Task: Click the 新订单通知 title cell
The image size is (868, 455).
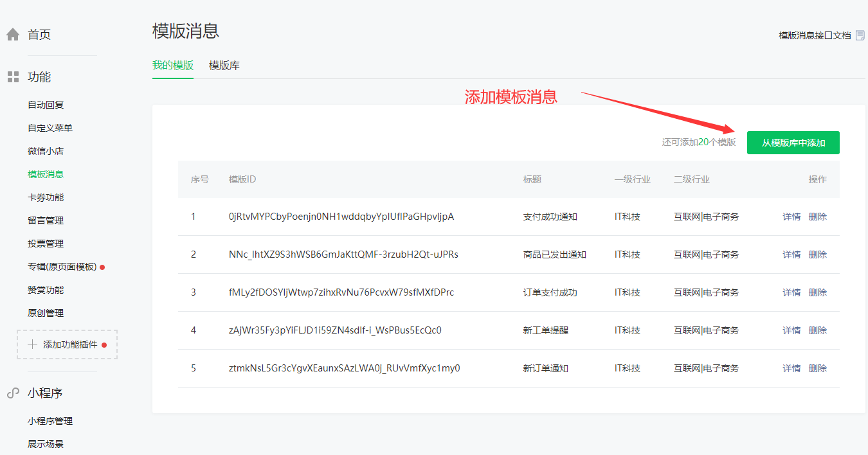Action: tap(546, 368)
